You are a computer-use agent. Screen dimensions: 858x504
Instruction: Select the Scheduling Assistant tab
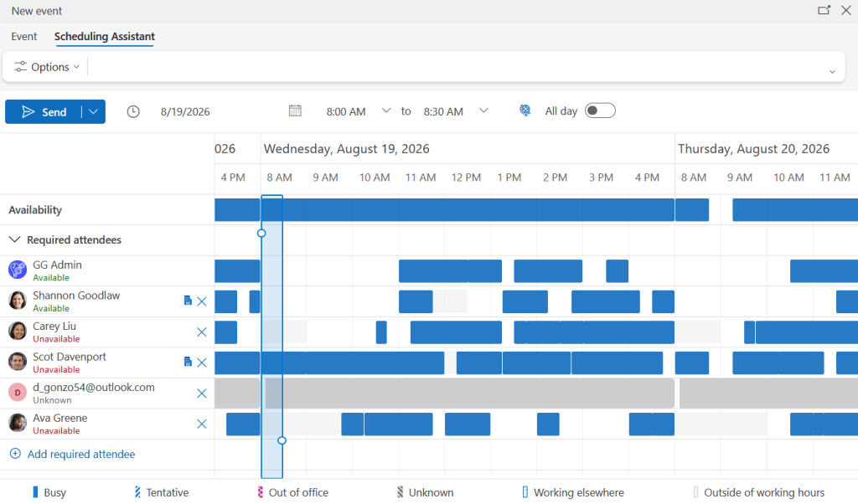[x=105, y=36]
